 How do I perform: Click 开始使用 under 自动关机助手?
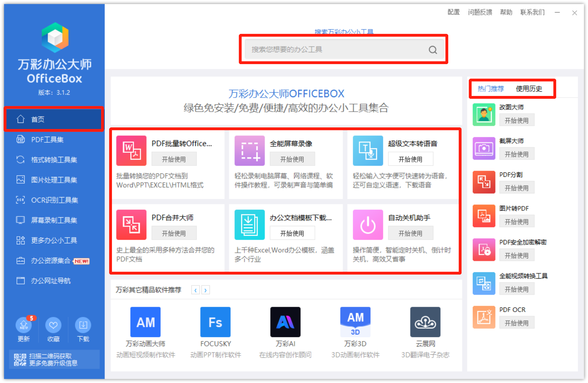(410, 233)
